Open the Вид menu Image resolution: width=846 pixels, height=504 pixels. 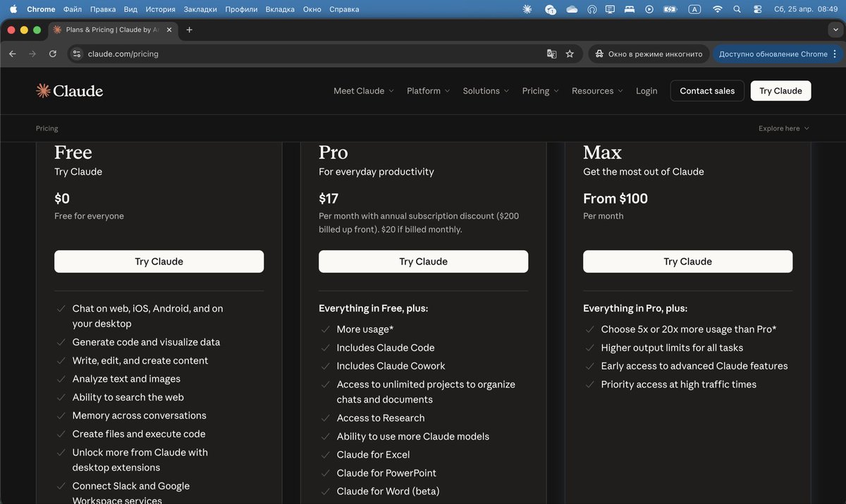[130, 9]
